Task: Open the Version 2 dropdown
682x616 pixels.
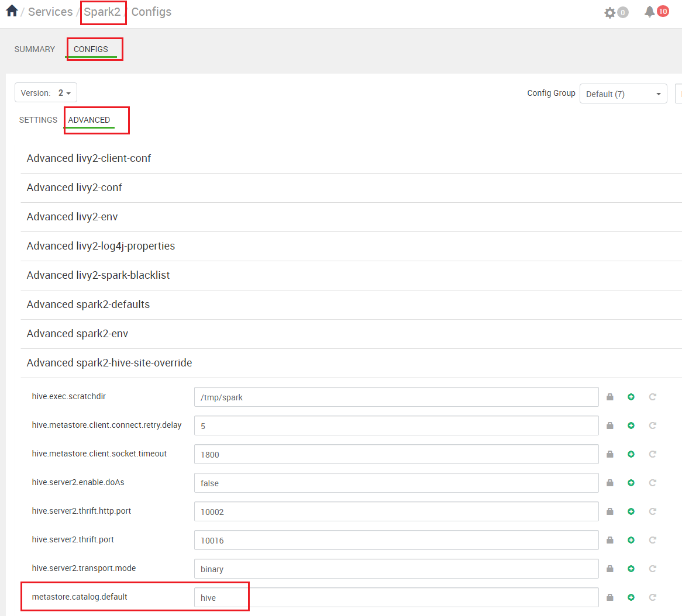Action: click(46, 92)
